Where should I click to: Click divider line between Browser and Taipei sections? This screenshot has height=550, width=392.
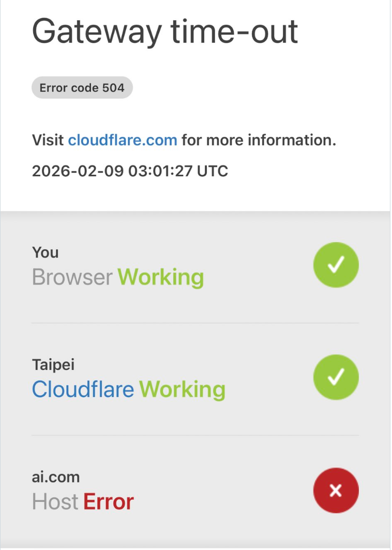[195, 323]
